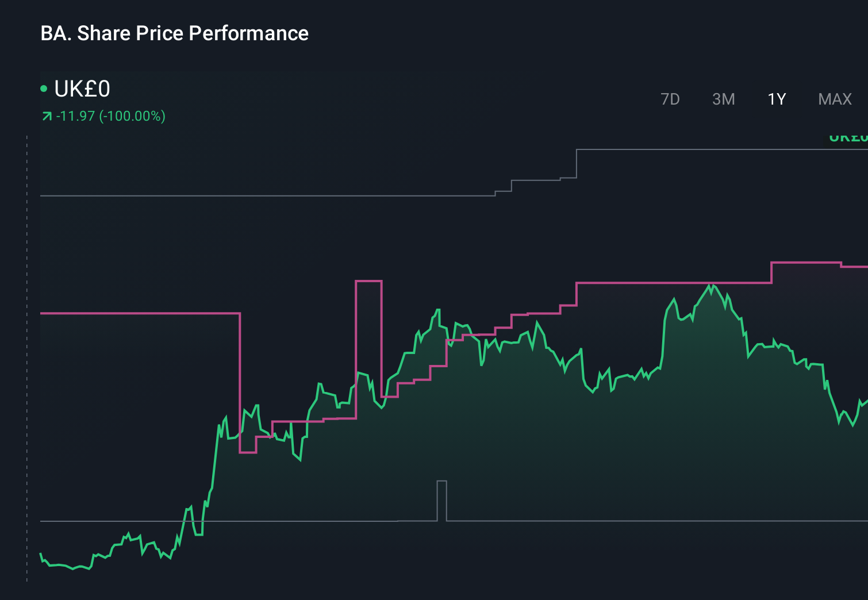Click the BA. Share Price Performance title
Screen dimensions: 868x600
coord(174,33)
